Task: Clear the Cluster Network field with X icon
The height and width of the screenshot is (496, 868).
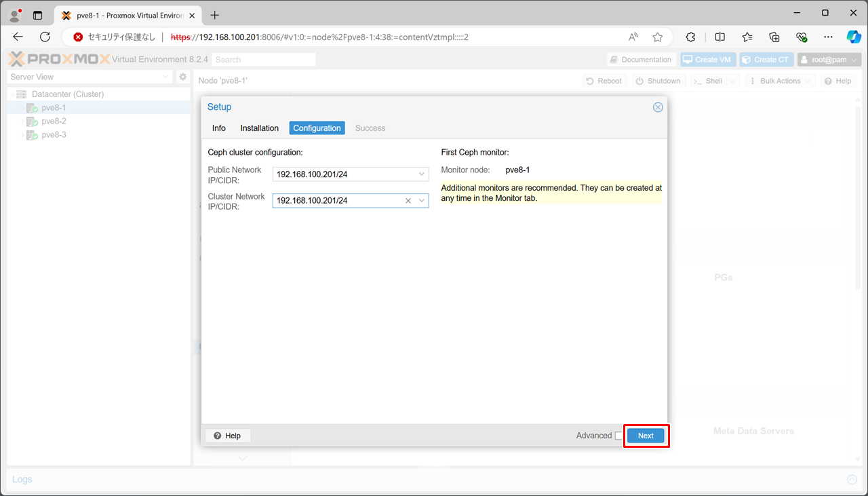Action: pos(408,201)
